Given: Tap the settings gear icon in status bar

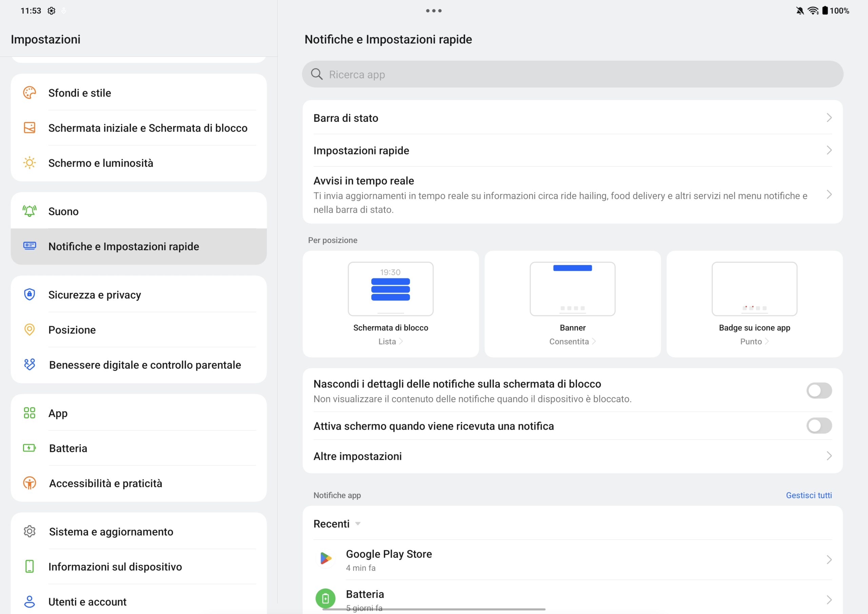Looking at the screenshot, I should point(52,11).
